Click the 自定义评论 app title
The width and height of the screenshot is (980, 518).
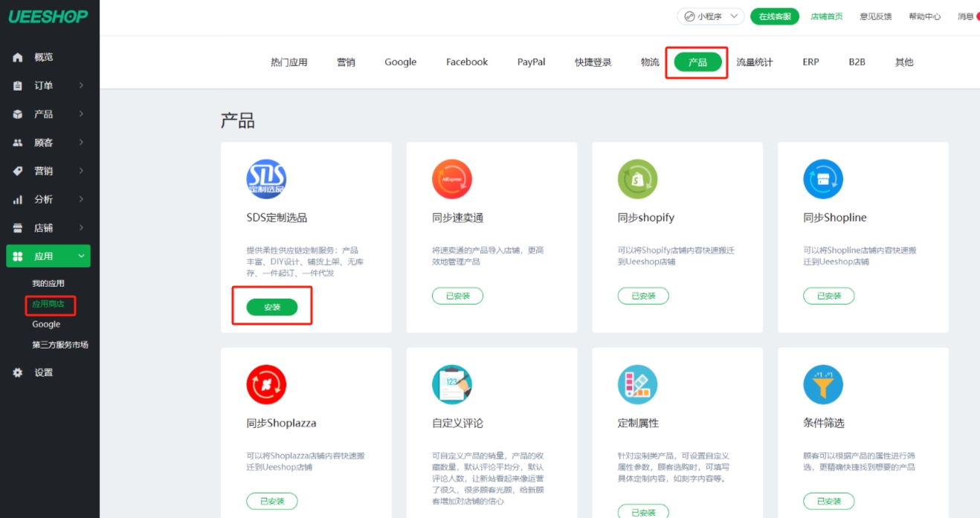[x=457, y=423]
